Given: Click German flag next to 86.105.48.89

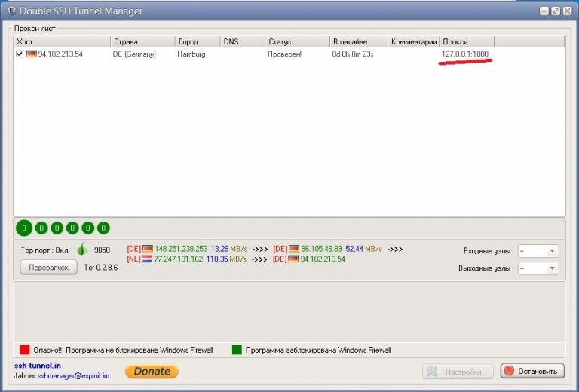Looking at the screenshot, I should [x=294, y=249].
